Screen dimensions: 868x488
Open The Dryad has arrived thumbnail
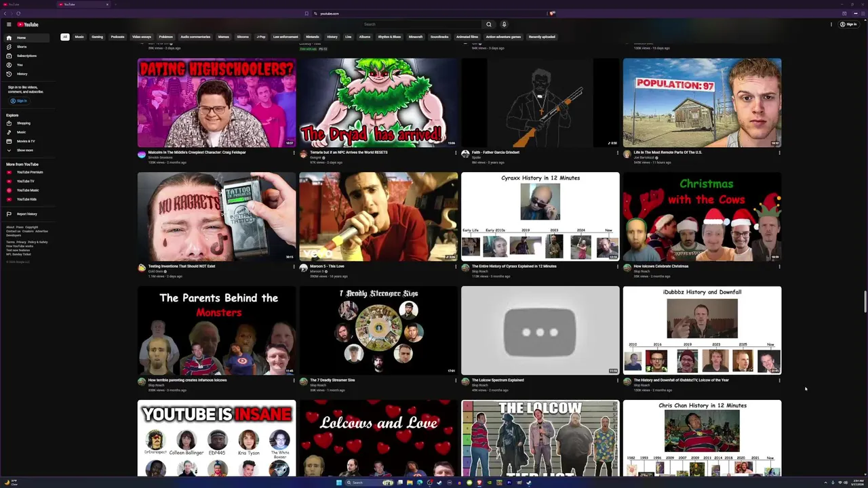click(x=378, y=103)
